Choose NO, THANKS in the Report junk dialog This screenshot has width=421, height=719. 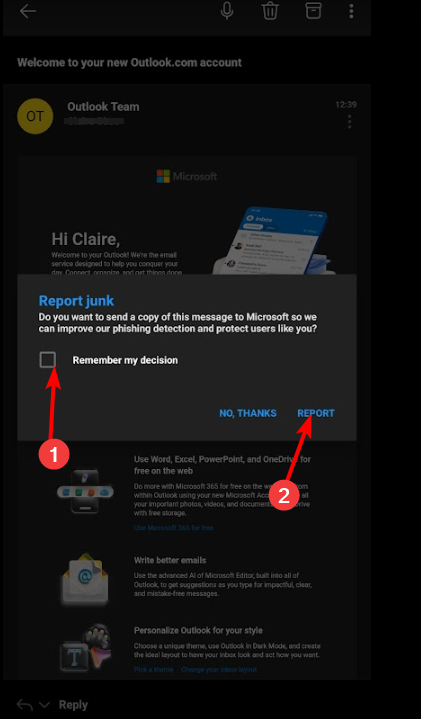[x=248, y=413]
